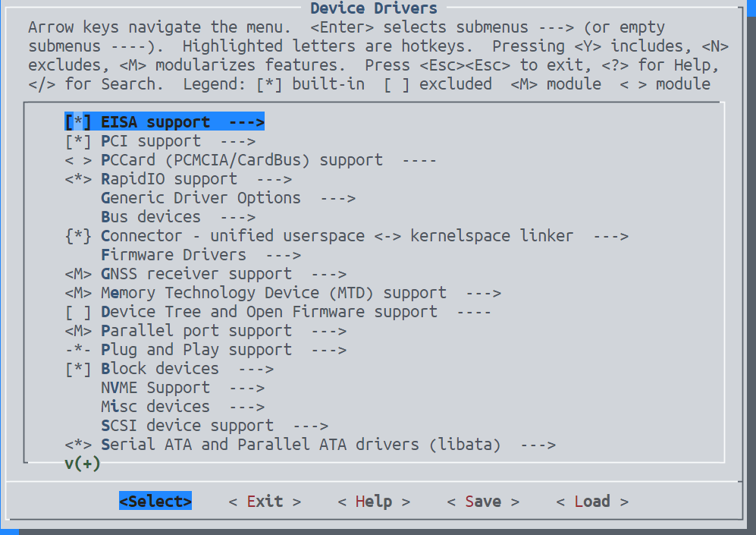Toggle the PCI support checkbox

(x=78, y=141)
